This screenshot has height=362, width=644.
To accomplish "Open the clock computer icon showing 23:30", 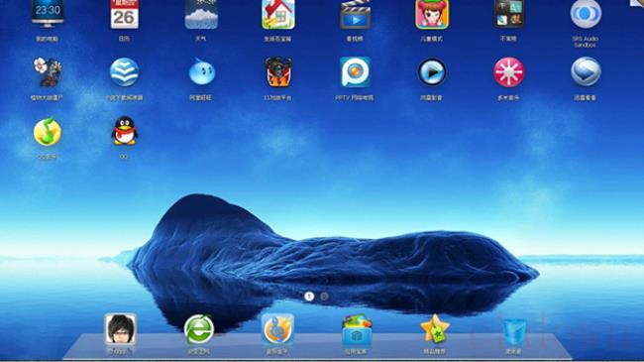I will (x=48, y=14).
